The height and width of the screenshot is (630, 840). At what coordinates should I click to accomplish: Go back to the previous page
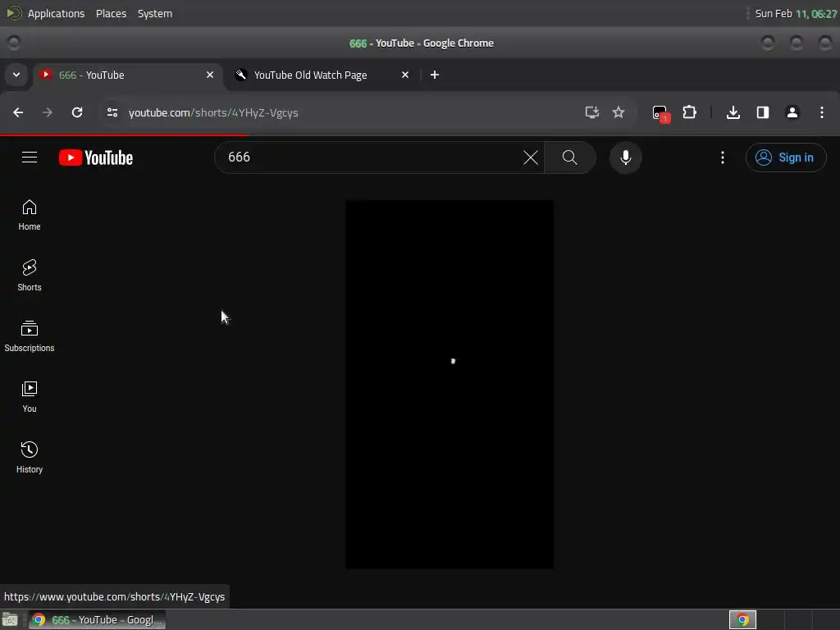pos(18,112)
